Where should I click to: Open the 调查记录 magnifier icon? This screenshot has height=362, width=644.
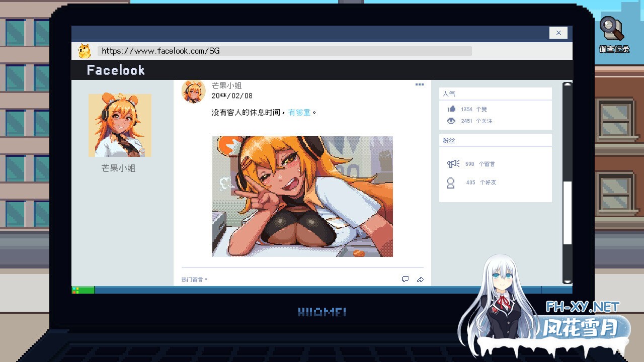[613, 30]
